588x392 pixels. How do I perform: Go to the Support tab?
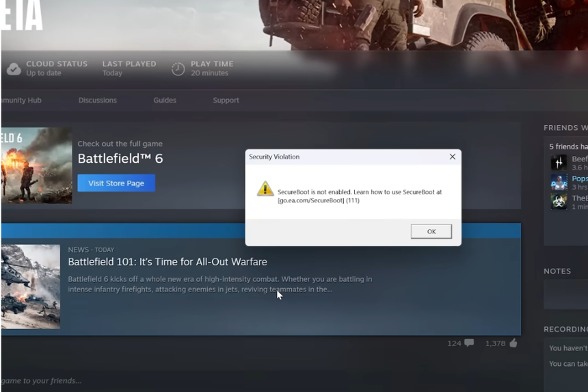(x=226, y=100)
